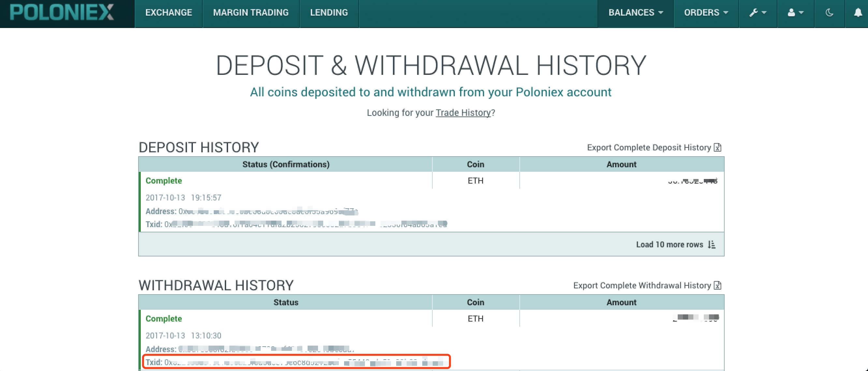Click the withdrawal history export file icon
Image resolution: width=868 pixels, height=371 pixels.
coord(717,285)
